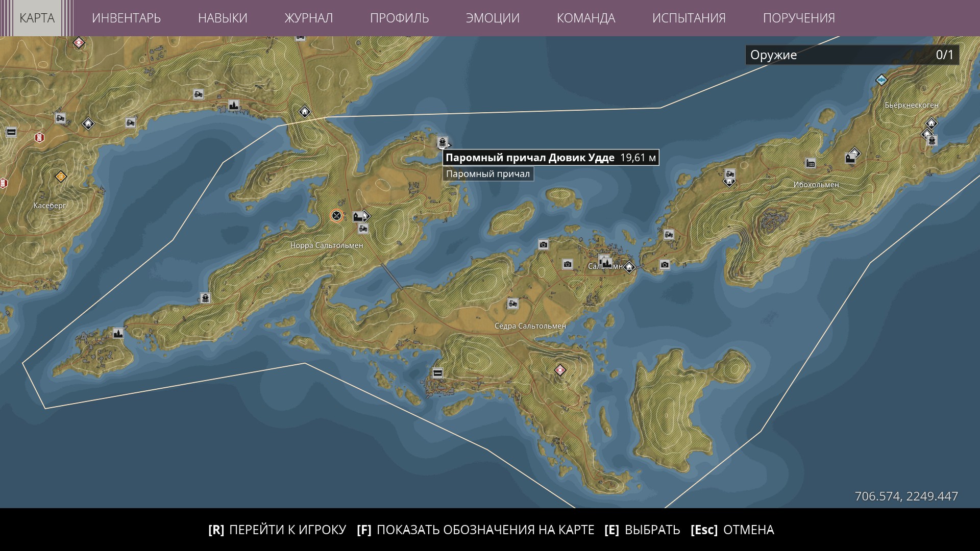Click the Норра Сальтольмен map label
This screenshot has width=980, height=551.
[327, 245]
